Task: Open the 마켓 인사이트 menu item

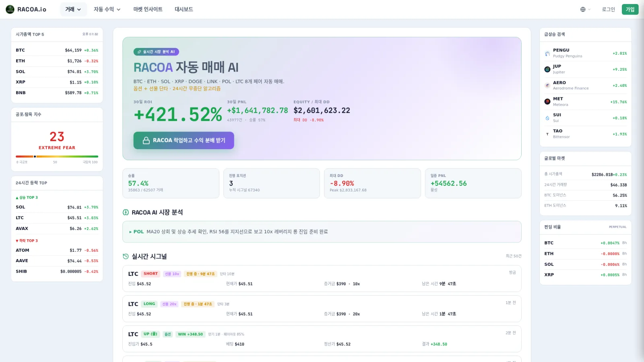Action: (148, 9)
